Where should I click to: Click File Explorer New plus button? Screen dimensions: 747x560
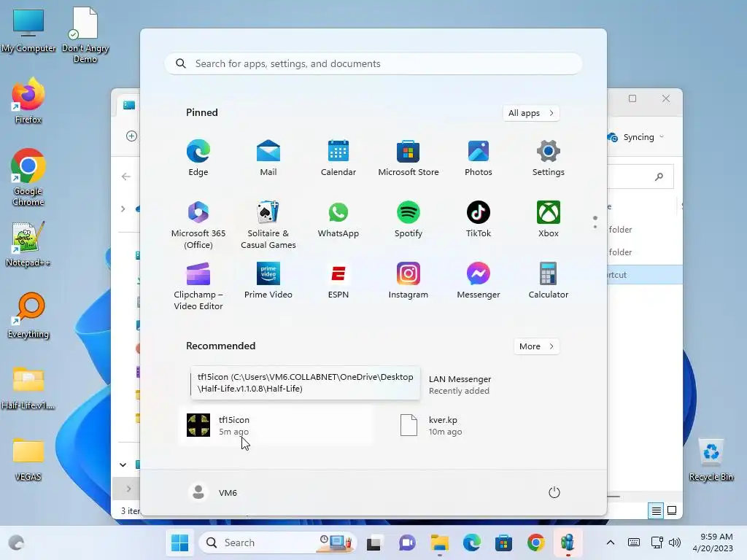[x=131, y=136]
